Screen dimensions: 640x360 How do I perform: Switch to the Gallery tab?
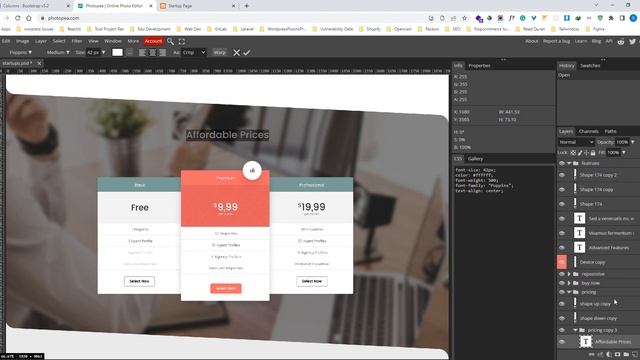(x=475, y=159)
